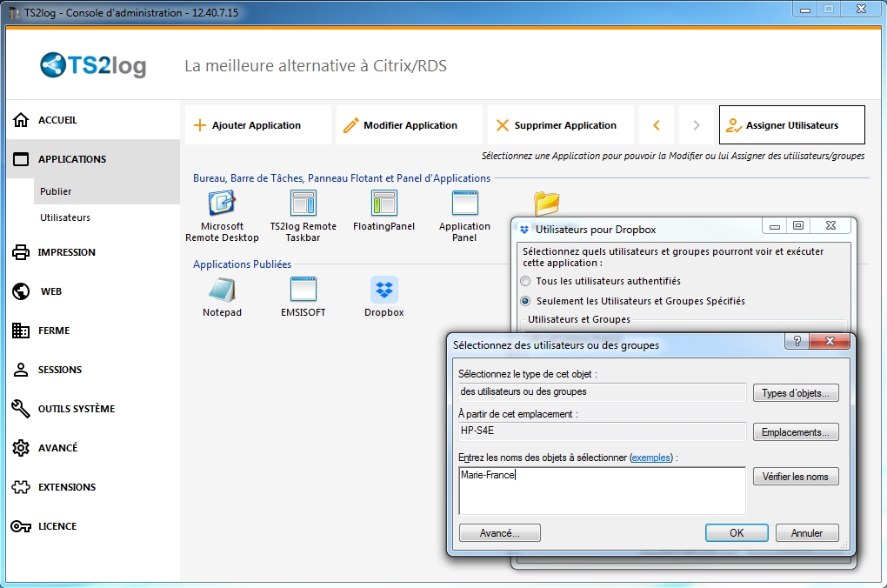Click the grey right chevron arrow
The width and height of the screenshot is (887, 588).
coord(697,125)
